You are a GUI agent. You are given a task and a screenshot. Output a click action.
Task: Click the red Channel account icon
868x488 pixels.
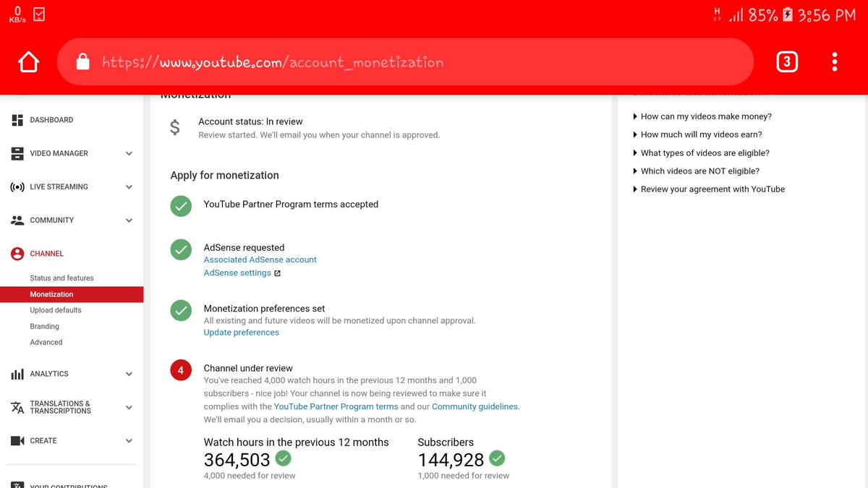point(17,254)
